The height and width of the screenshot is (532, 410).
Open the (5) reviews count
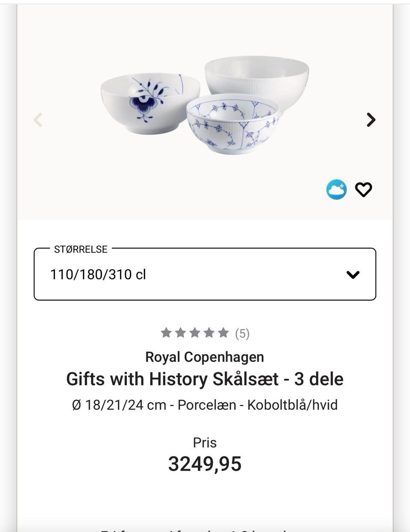tap(242, 333)
